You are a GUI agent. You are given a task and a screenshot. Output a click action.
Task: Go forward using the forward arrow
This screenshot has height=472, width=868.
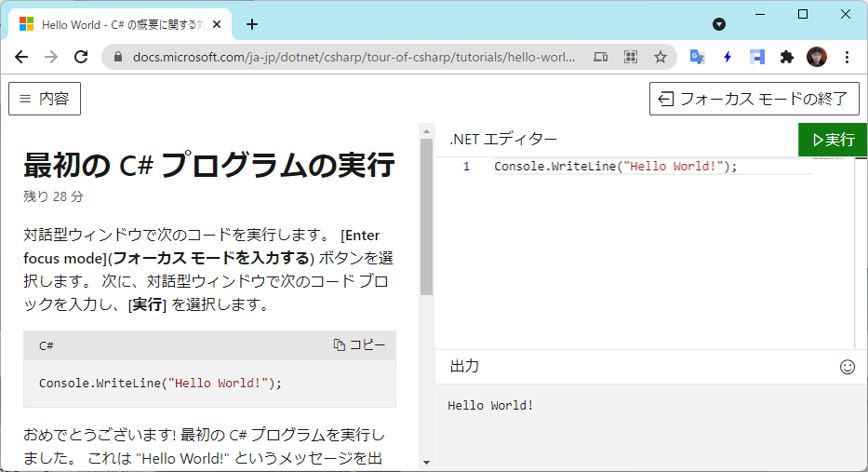51,57
